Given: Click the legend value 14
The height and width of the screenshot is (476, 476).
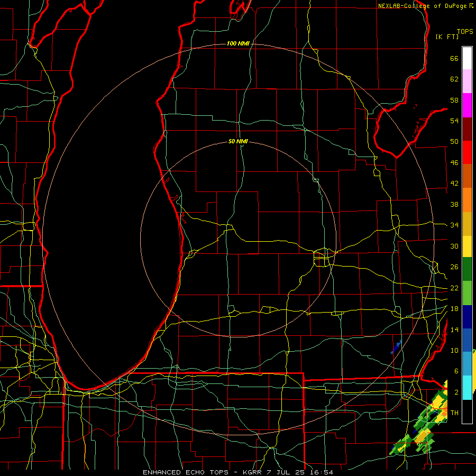Looking at the screenshot, I should tap(454, 329).
